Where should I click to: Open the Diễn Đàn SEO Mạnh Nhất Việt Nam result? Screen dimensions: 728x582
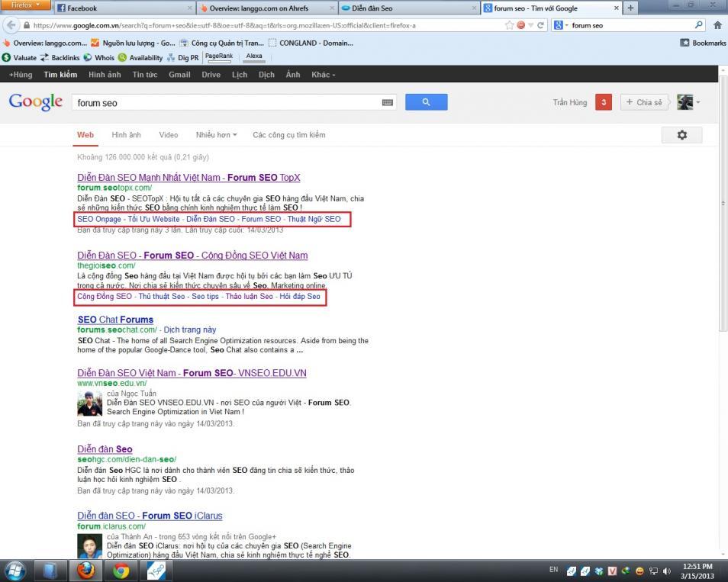188,177
